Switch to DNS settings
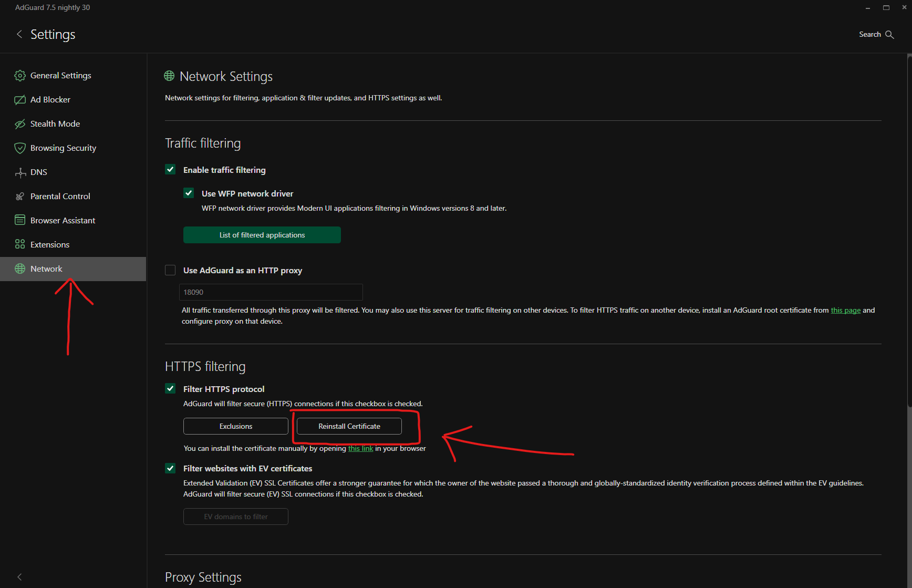The width and height of the screenshot is (912, 588). [x=73, y=172]
